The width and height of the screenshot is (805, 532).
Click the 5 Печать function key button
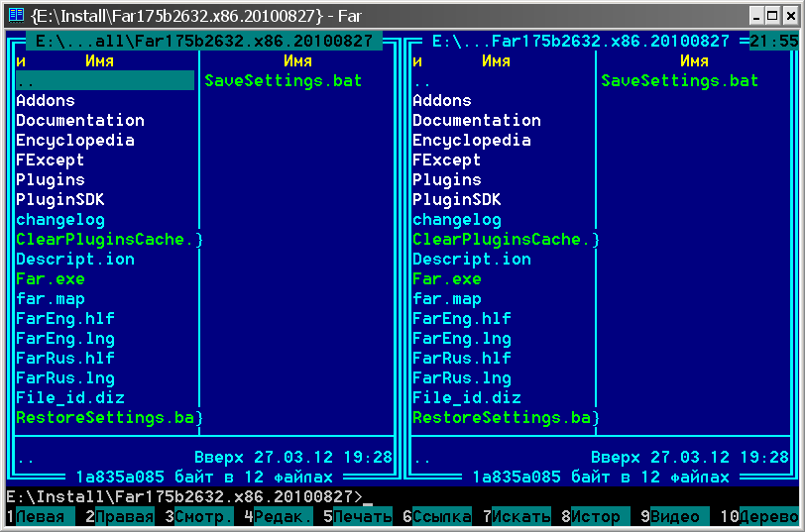pos(358,516)
